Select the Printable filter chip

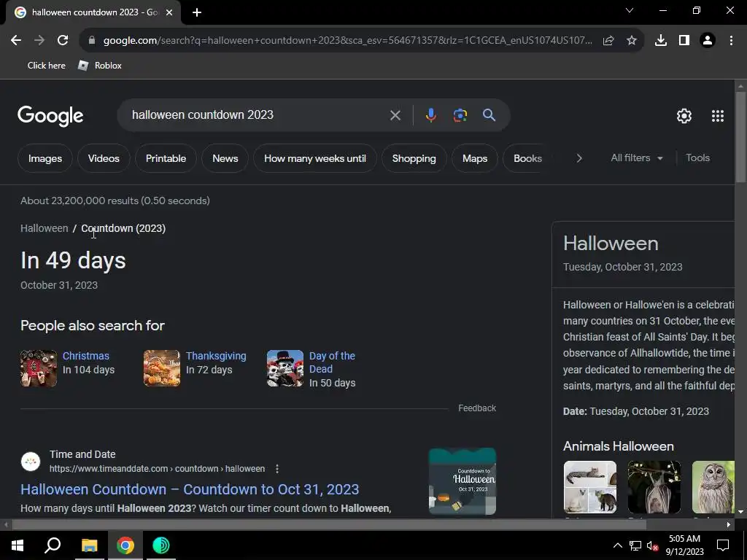pos(166,158)
